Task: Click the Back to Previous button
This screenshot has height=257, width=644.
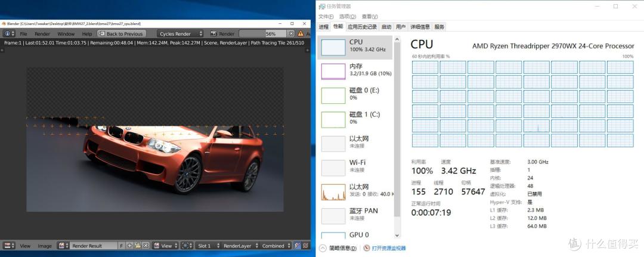Action: coord(121,33)
